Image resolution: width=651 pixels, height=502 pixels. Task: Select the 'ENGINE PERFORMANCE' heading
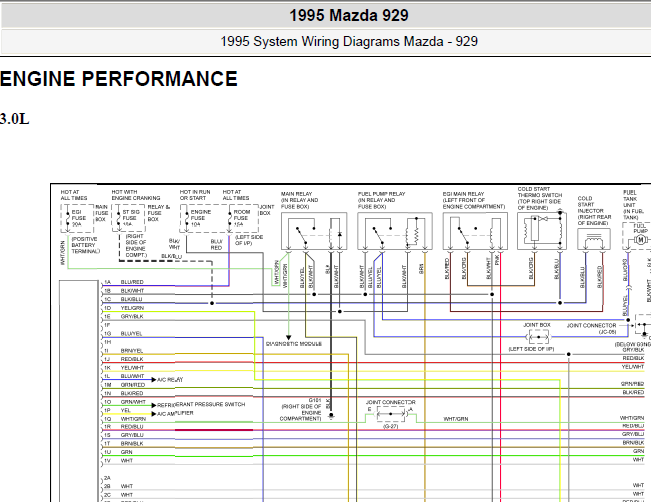pyautogui.click(x=119, y=79)
